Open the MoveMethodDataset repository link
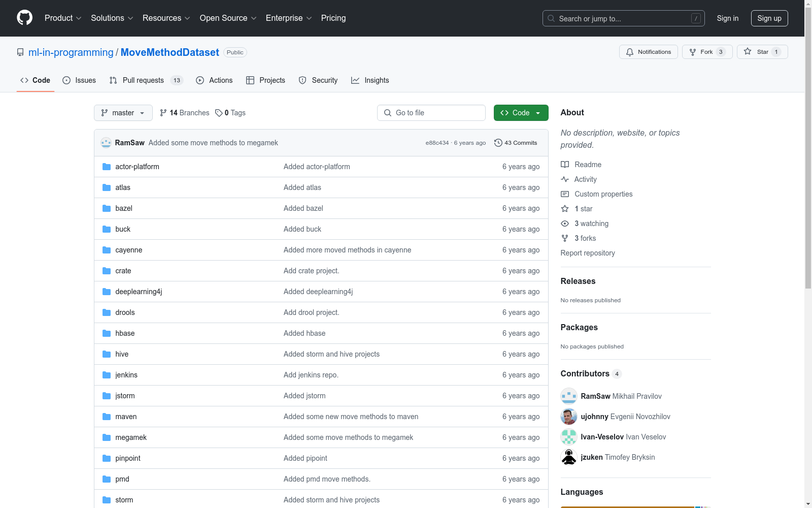812x508 pixels. tap(170, 52)
